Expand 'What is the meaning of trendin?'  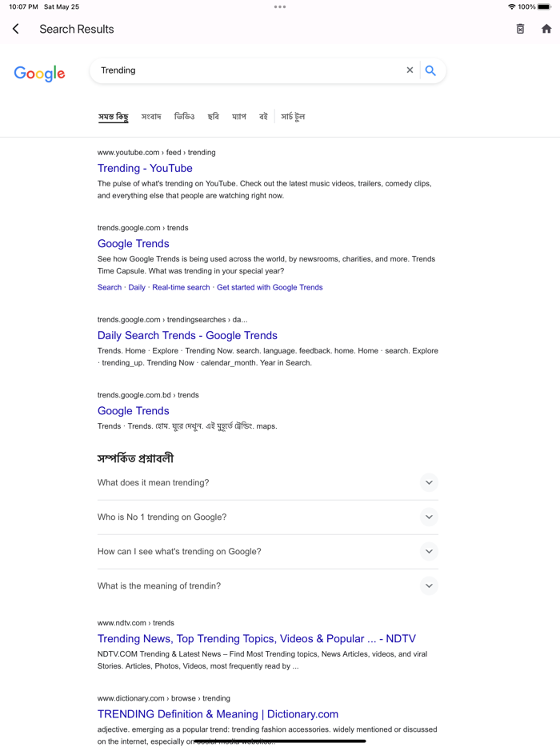(429, 585)
